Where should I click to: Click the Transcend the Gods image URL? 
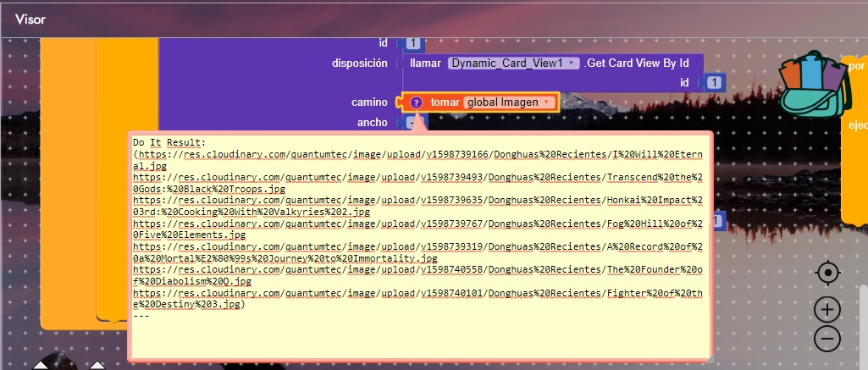[418, 183]
